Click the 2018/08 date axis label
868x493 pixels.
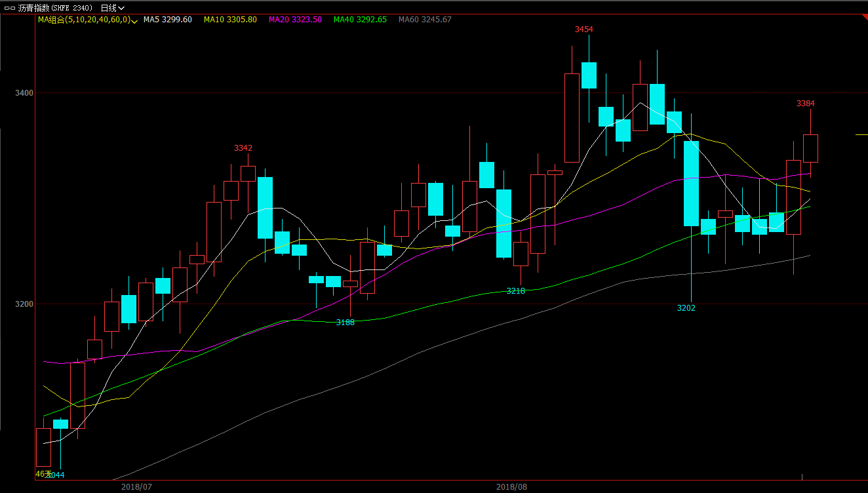pyautogui.click(x=511, y=487)
